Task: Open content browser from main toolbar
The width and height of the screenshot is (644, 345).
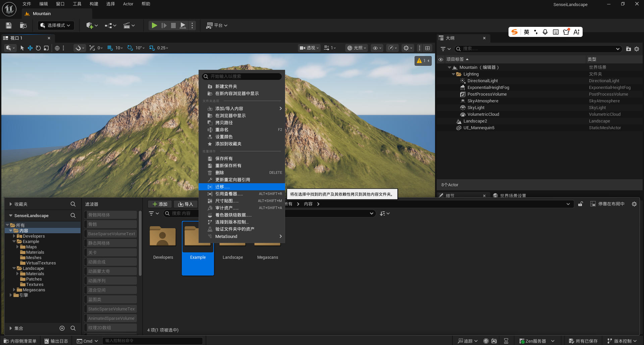Action: click(x=23, y=26)
